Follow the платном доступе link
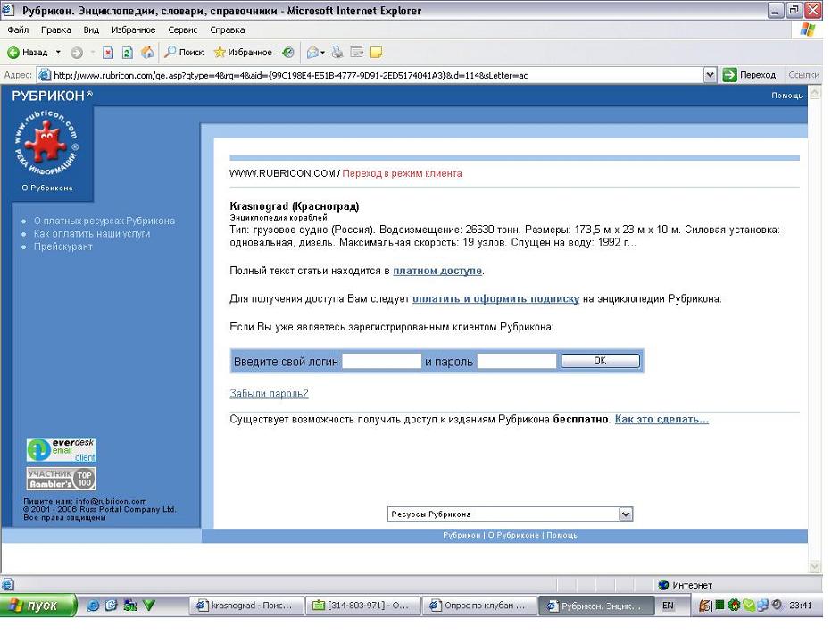This screenshot has width=840, height=635. point(437,271)
